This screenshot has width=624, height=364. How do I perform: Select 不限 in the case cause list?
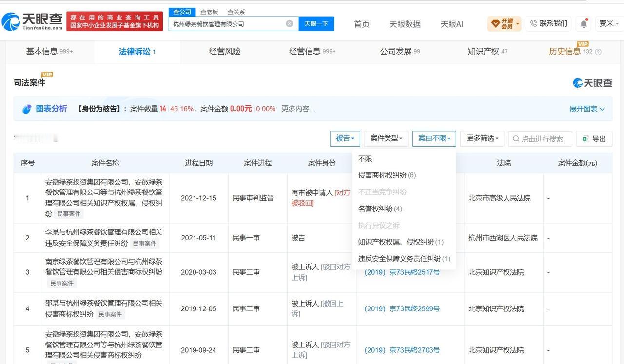click(365, 159)
